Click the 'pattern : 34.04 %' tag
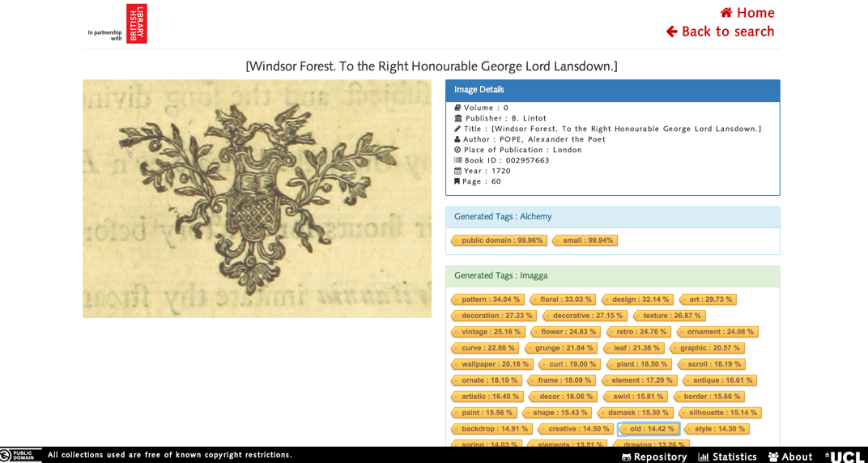 (x=488, y=299)
